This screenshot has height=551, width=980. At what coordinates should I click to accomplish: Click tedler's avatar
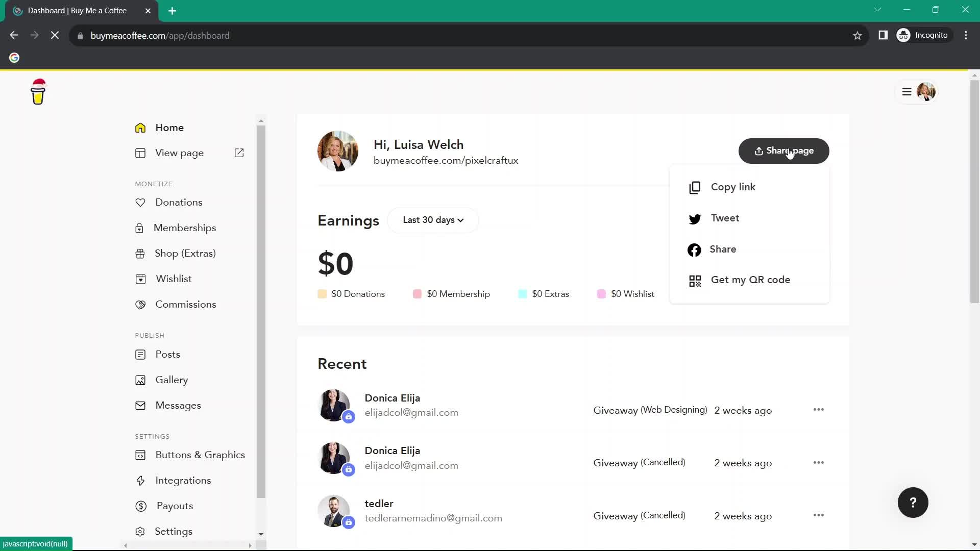pos(334,511)
